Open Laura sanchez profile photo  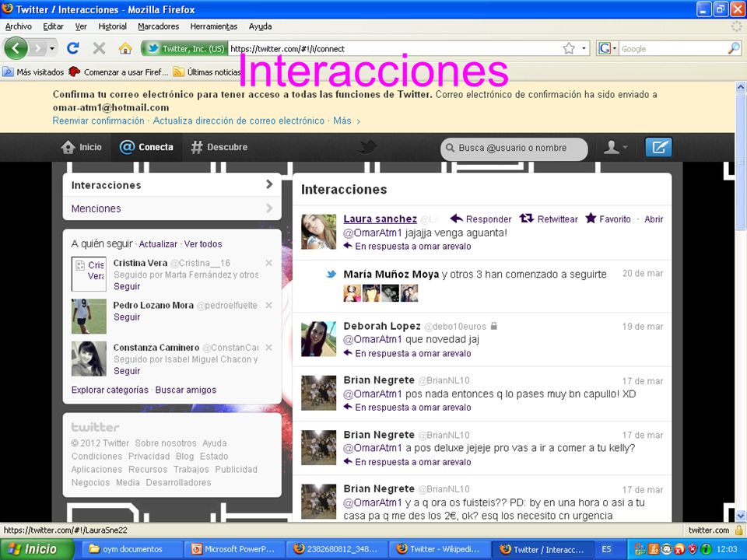coord(319,232)
